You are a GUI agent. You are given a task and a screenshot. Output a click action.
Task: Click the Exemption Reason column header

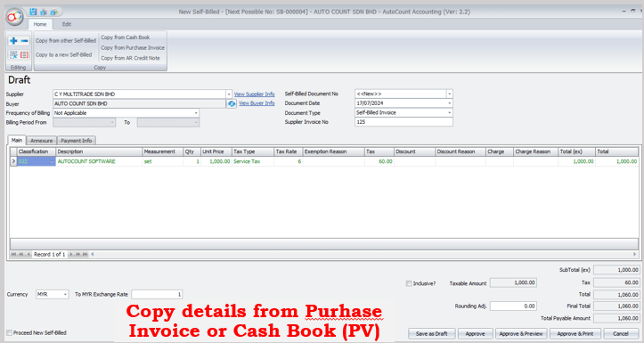pos(333,151)
